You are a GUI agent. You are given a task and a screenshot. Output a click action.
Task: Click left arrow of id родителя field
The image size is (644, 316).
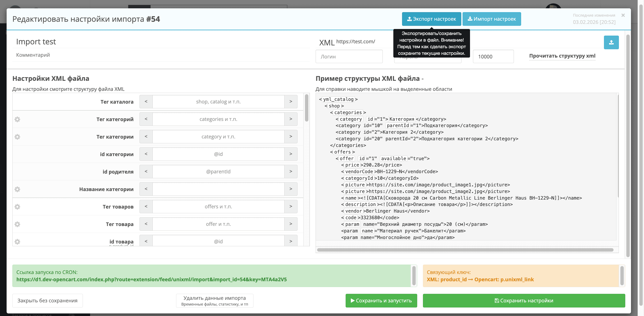point(146,171)
